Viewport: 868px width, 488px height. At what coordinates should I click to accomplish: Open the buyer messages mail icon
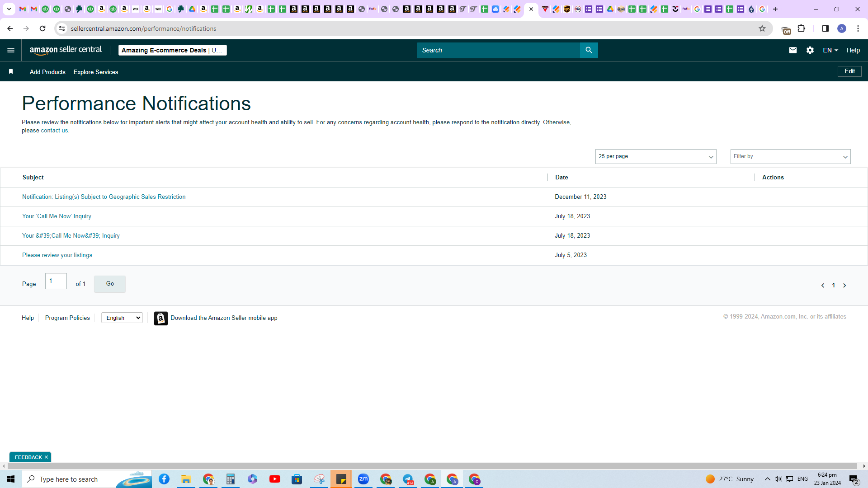(x=793, y=50)
